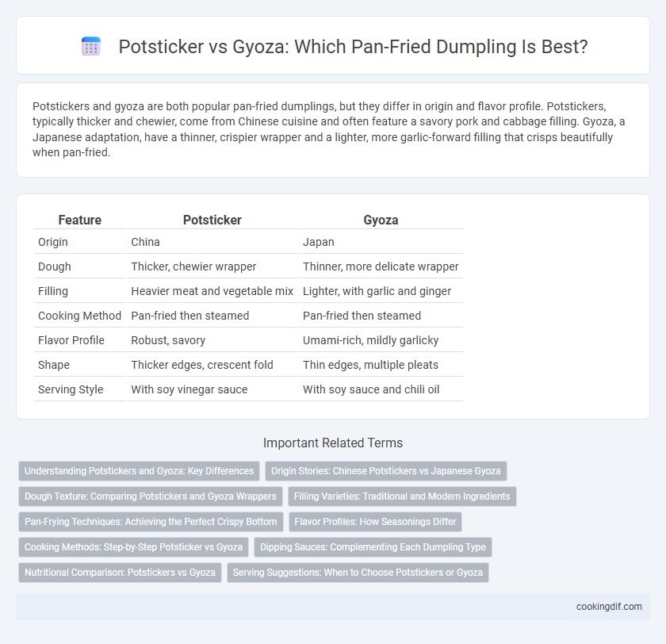Click the cookingdif.com footer link
This screenshot has height=644, width=666.
(609, 607)
